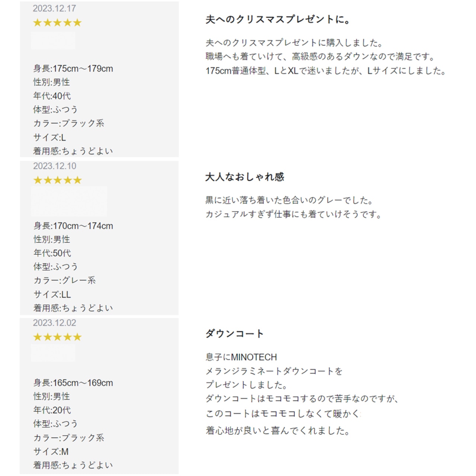
Task: Open the review titled ダウンコート
Action: pyautogui.click(x=235, y=334)
